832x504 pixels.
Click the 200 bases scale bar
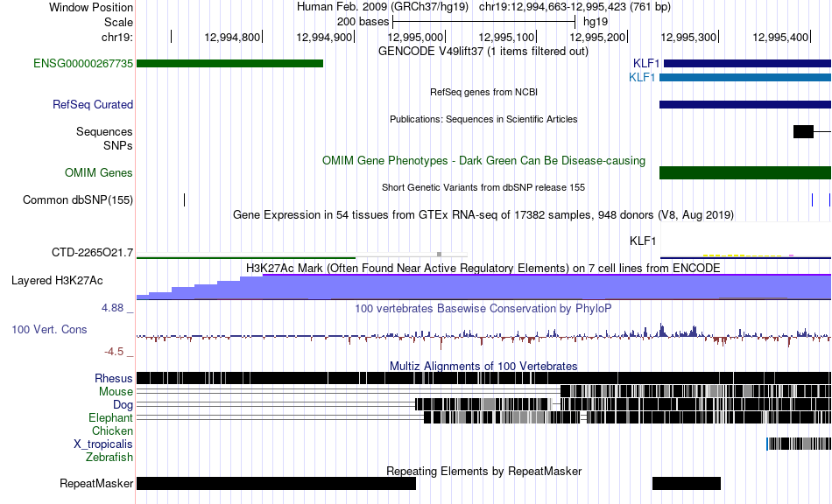coord(483,22)
